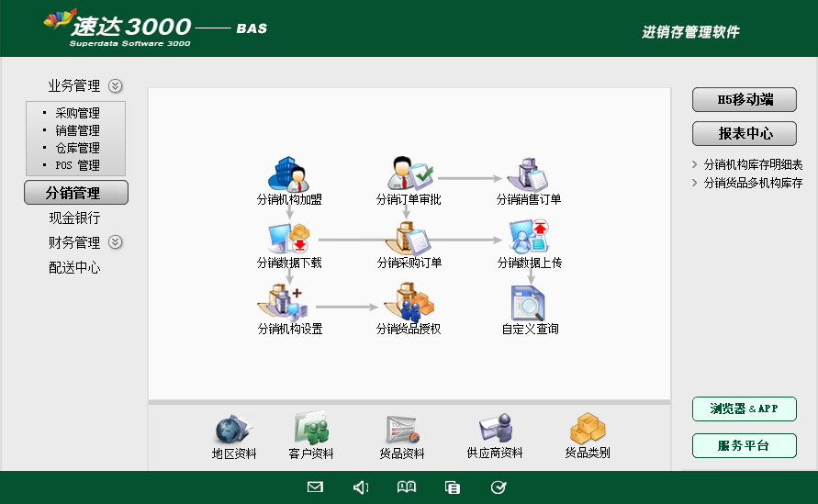Launch the 分销数据下载 icon
818x504 pixels.
(x=289, y=239)
